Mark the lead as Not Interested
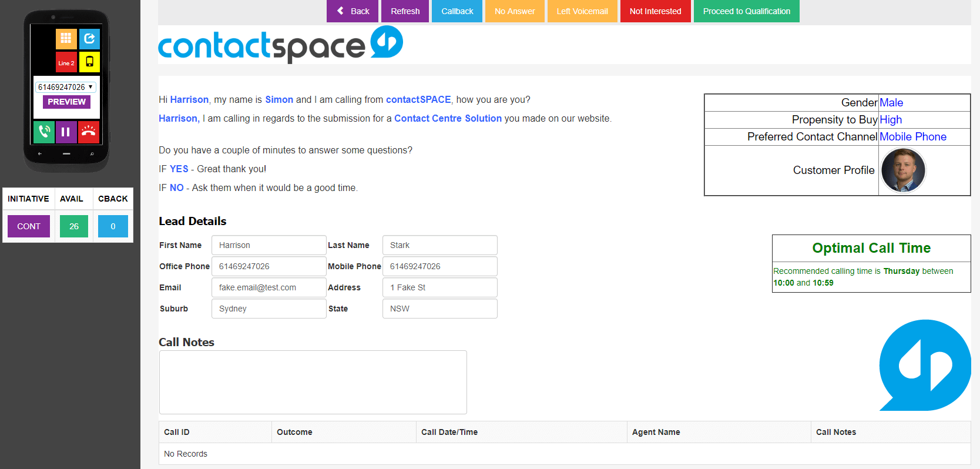The height and width of the screenshot is (469, 980). point(656,11)
